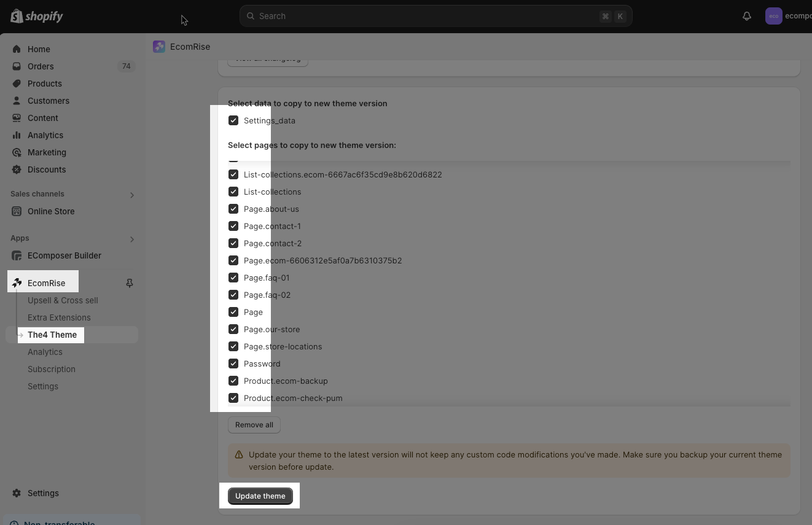Click the EcomRise logo in page header
Viewport: 812px width, 525px height.
click(x=159, y=47)
